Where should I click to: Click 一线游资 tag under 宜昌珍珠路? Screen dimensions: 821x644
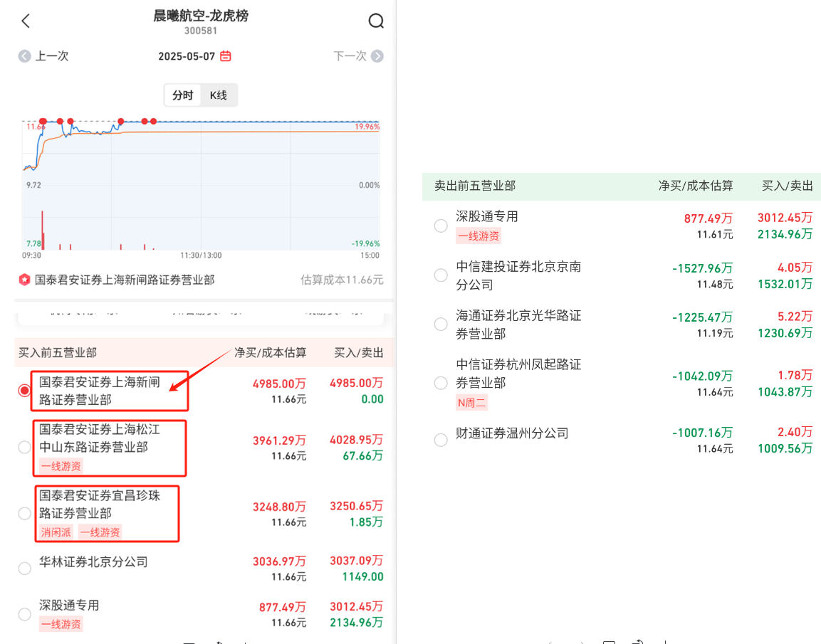[x=100, y=532]
